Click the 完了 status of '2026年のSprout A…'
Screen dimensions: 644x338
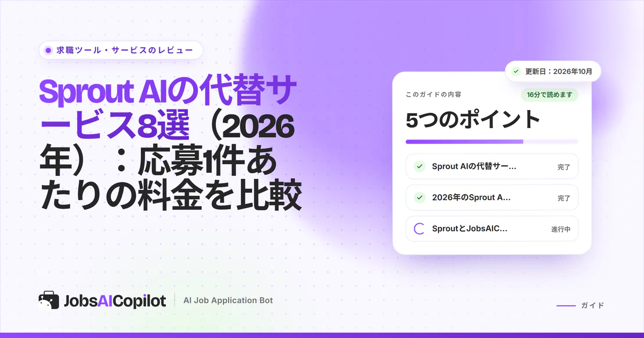click(x=563, y=198)
